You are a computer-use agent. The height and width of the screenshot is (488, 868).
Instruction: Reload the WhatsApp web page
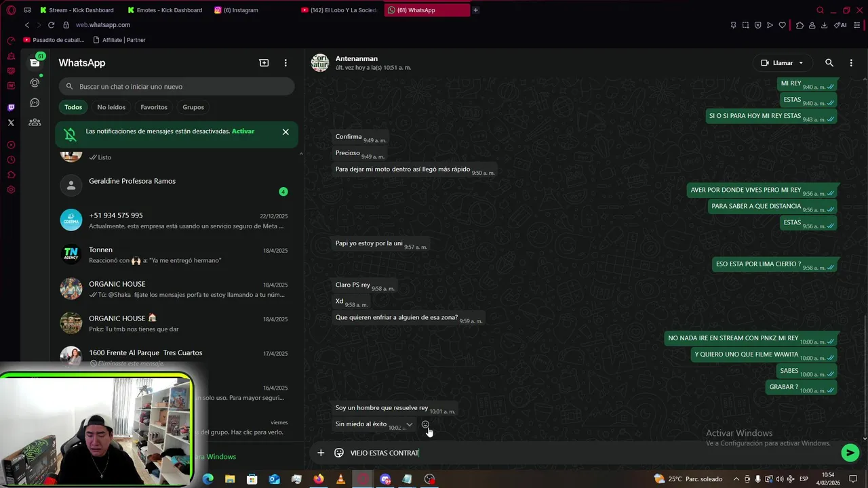tap(51, 25)
